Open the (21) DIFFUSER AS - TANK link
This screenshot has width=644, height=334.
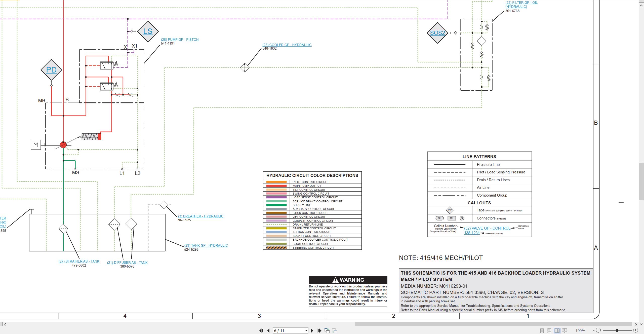127,263
